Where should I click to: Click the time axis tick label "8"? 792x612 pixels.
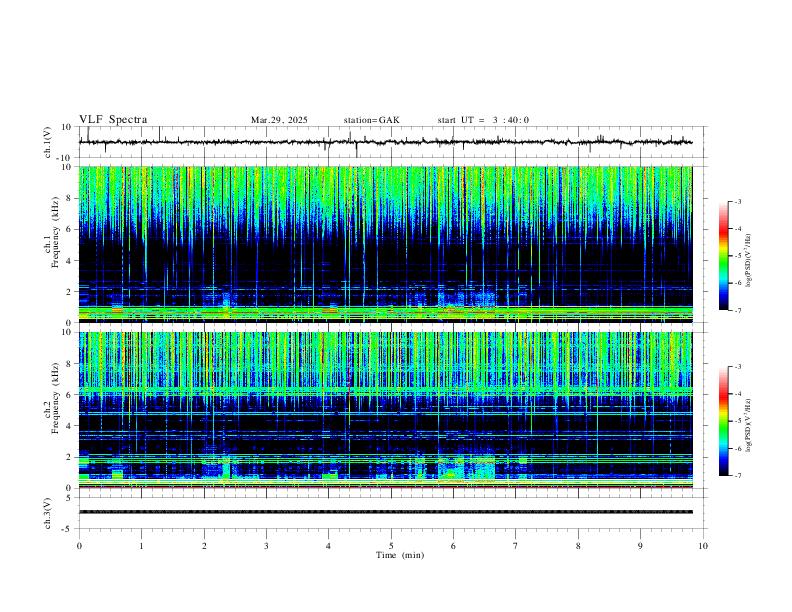578,546
